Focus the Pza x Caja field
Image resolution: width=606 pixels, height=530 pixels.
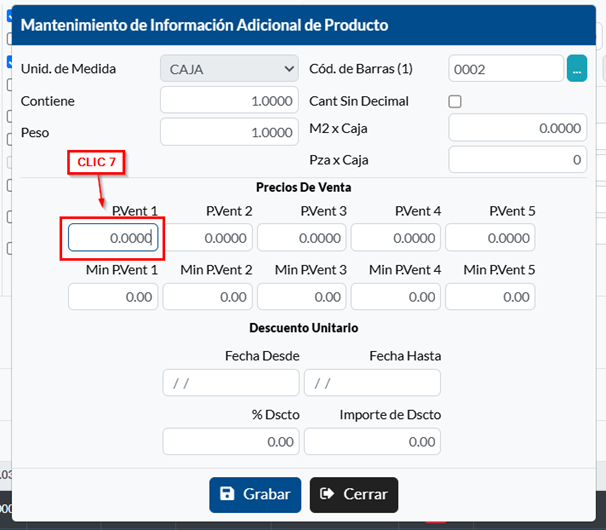[x=518, y=160]
